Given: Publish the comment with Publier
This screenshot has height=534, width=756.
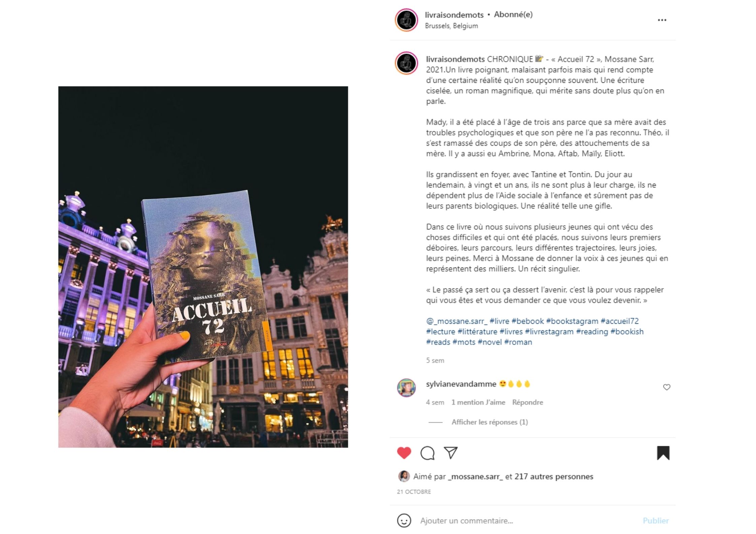Looking at the screenshot, I should pos(655,521).
